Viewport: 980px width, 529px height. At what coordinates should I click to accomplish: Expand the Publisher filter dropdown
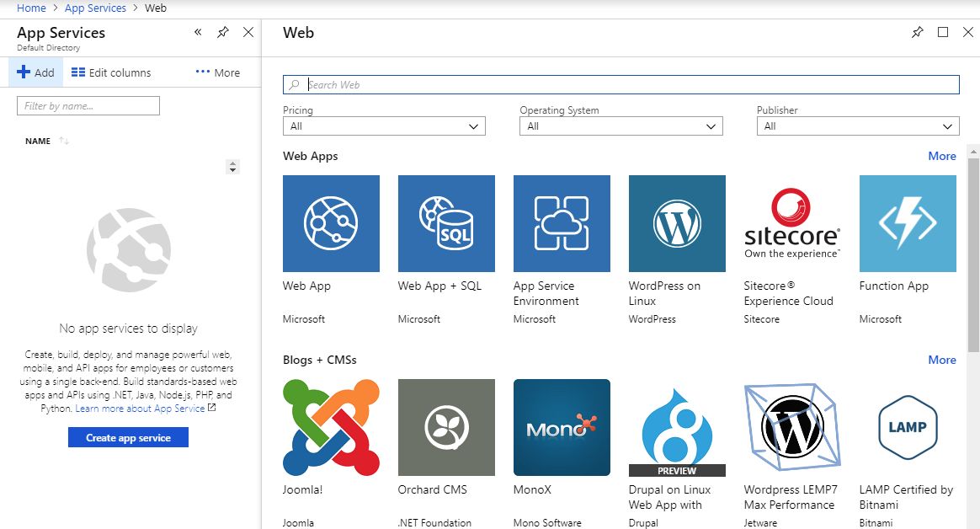(x=857, y=126)
